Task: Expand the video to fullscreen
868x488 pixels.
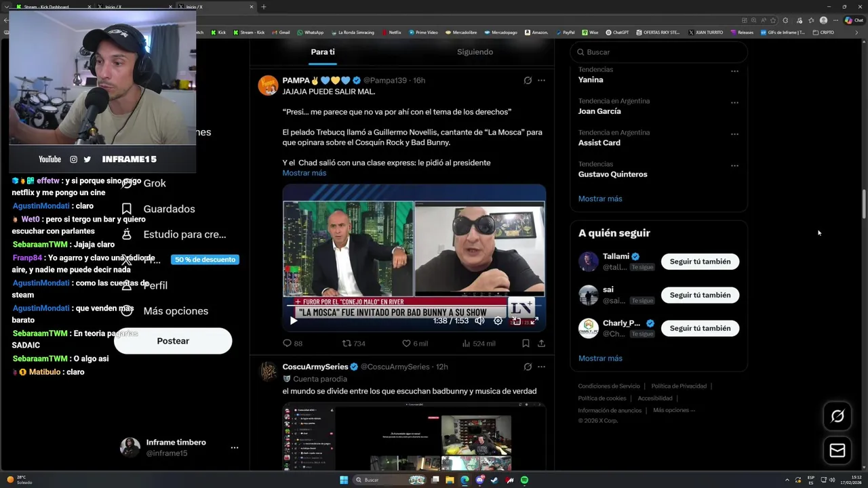Action: coord(534,321)
